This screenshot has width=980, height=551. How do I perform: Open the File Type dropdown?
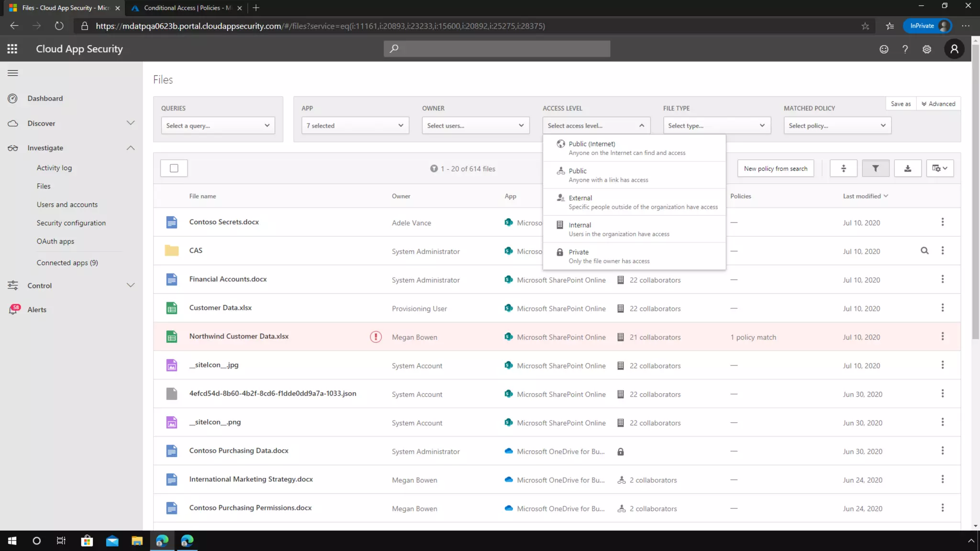click(716, 125)
